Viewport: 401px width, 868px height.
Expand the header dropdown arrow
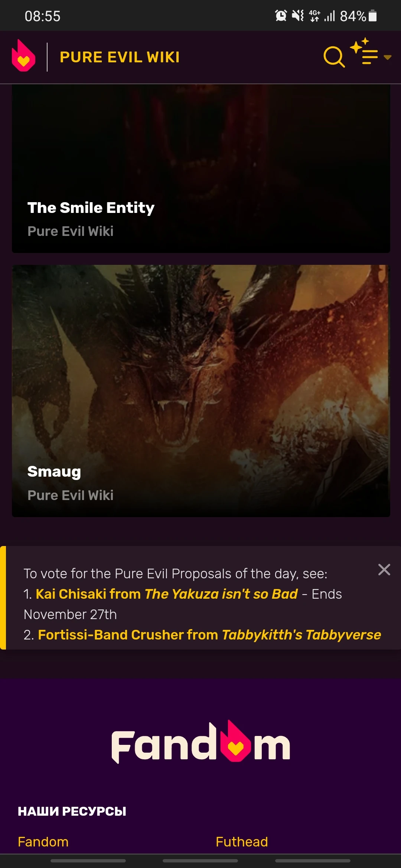[x=387, y=57]
